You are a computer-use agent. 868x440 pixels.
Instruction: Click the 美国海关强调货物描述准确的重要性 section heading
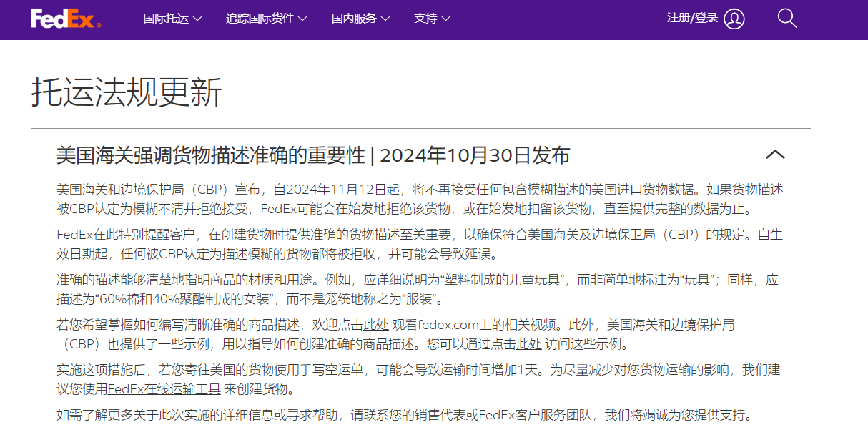coord(313,155)
